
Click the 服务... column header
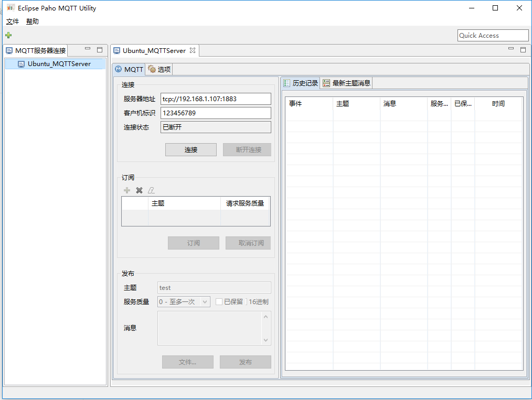[x=439, y=104]
